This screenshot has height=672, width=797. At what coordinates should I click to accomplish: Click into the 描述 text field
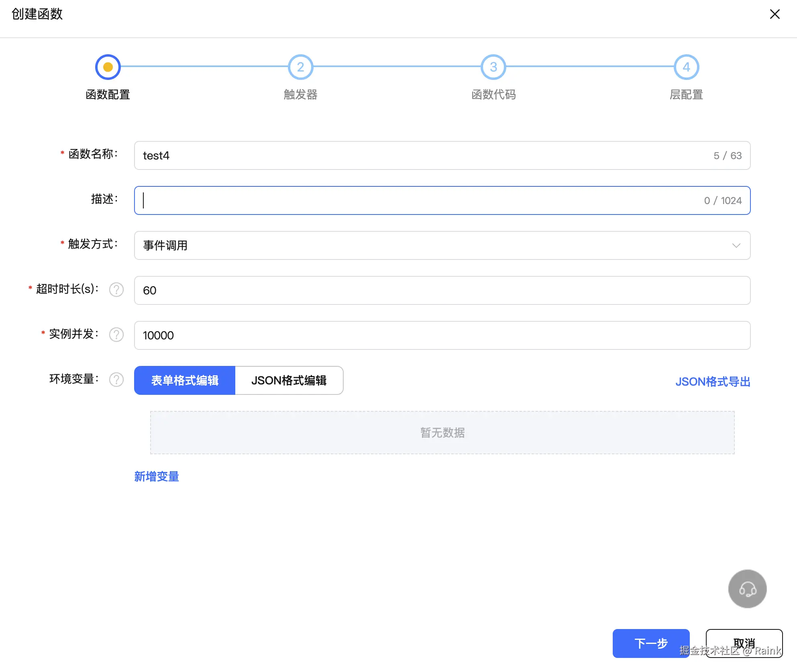[x=422, y=200]
